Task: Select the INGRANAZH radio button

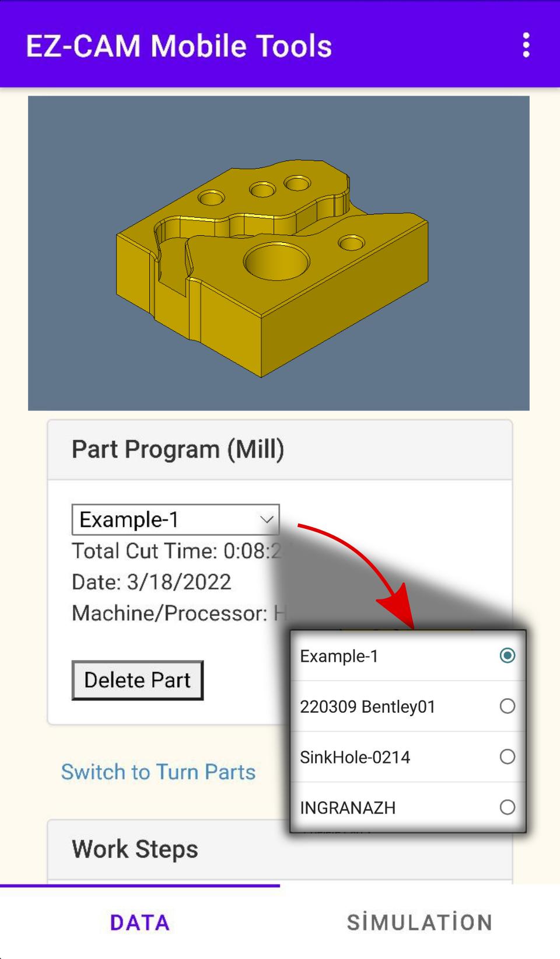Action: click(x=507, y=807)
